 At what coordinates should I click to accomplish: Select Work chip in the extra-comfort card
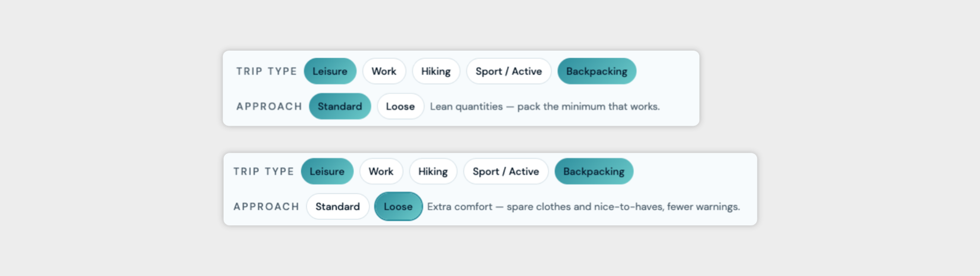pos(381,171)
